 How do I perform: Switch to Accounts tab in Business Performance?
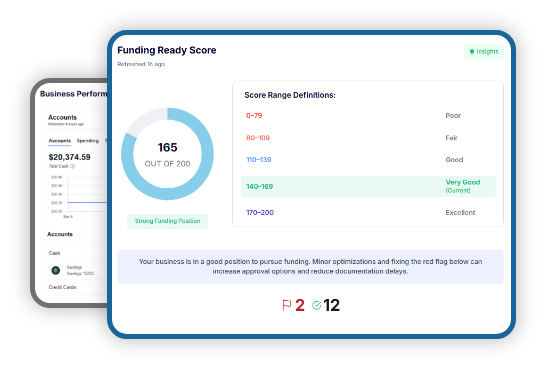pyautogui.click(x=60, y=141)
